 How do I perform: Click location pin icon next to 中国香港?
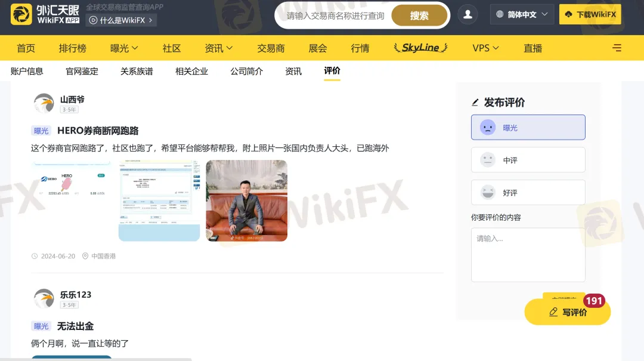tap(85, 256)
